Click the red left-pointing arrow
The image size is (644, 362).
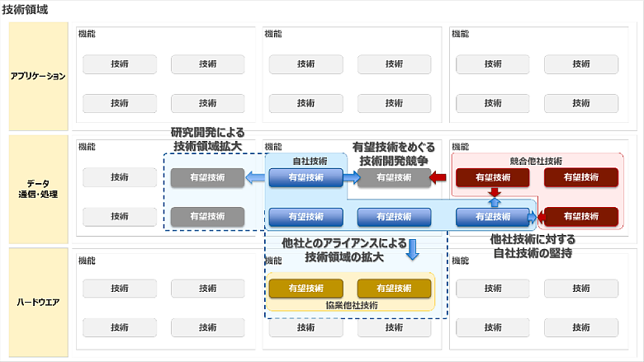(441, 176)
